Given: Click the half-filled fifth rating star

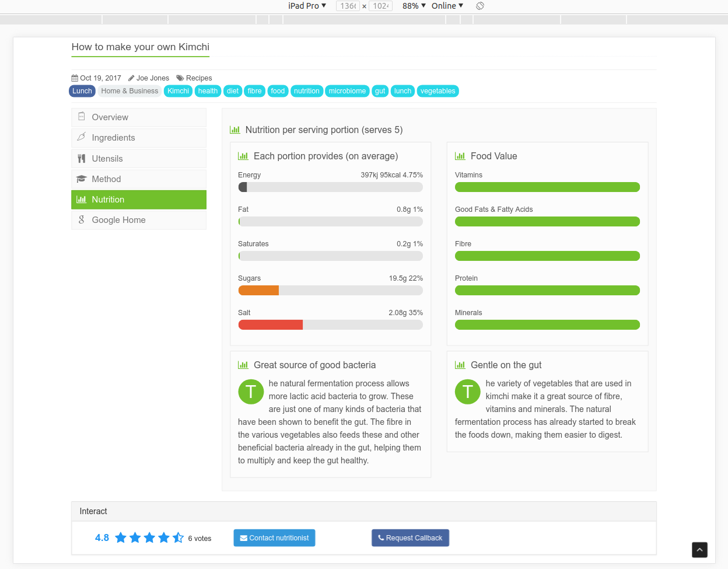Looking at the screenshot, I should pyautogui.click(x=178, y=537).
